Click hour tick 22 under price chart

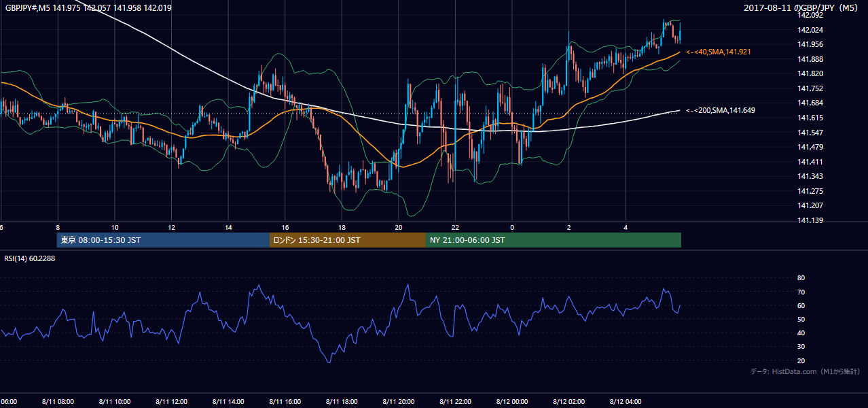455,228
